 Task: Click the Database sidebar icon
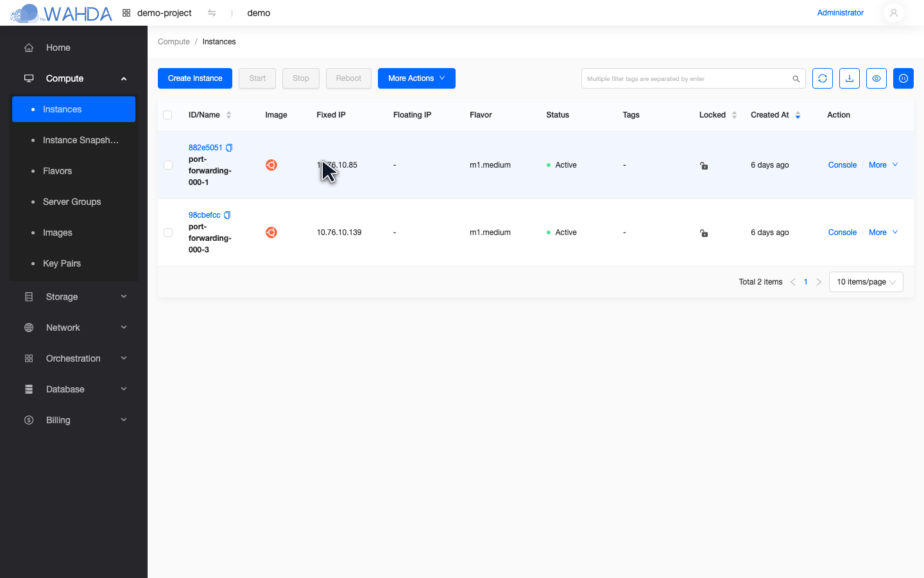click(x=29, y=389)
